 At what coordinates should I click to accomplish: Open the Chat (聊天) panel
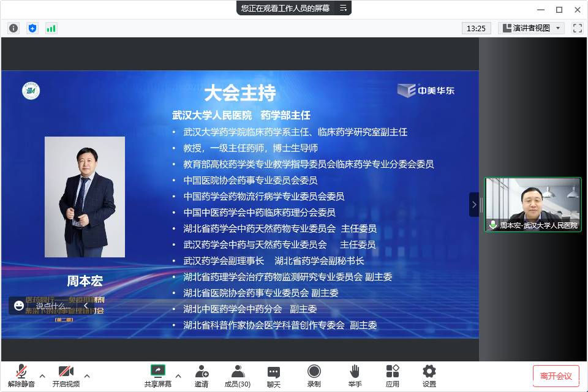pyautogui.click(x=274, y=375)
